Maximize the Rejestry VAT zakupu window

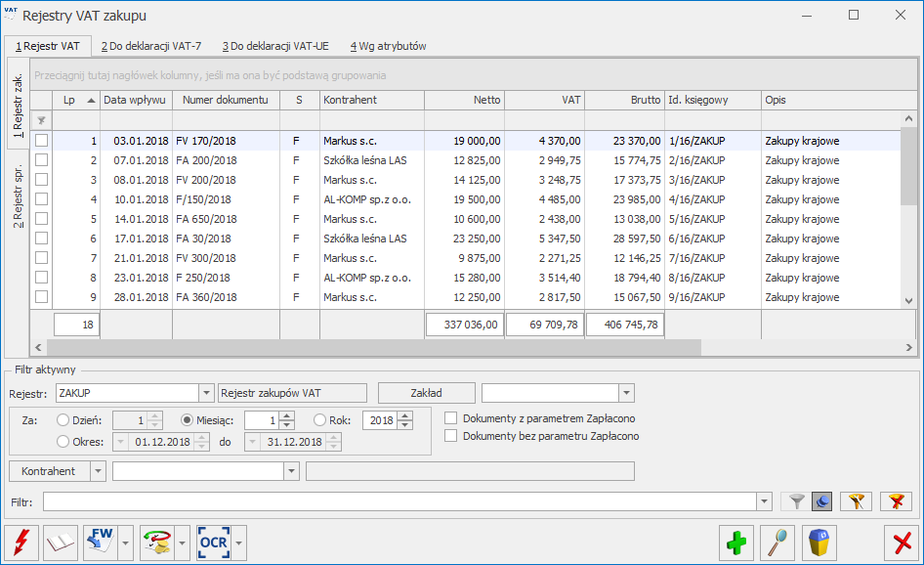tap(854, 16)
